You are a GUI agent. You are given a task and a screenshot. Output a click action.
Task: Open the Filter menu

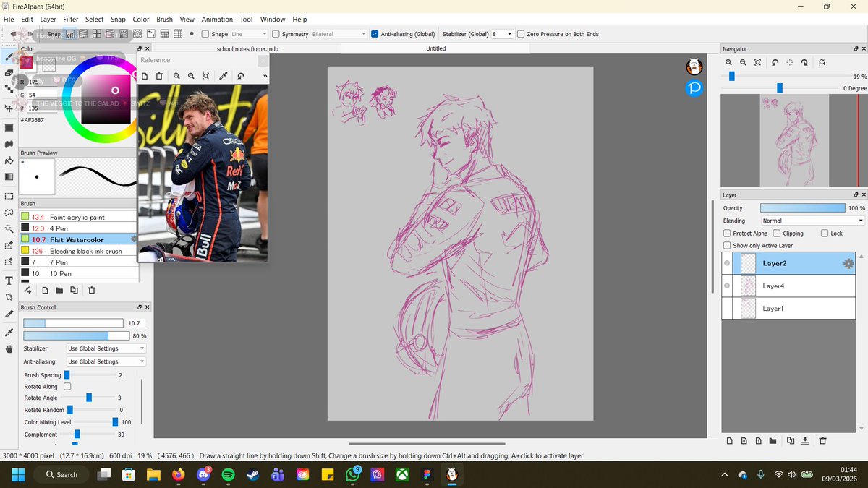70,19
